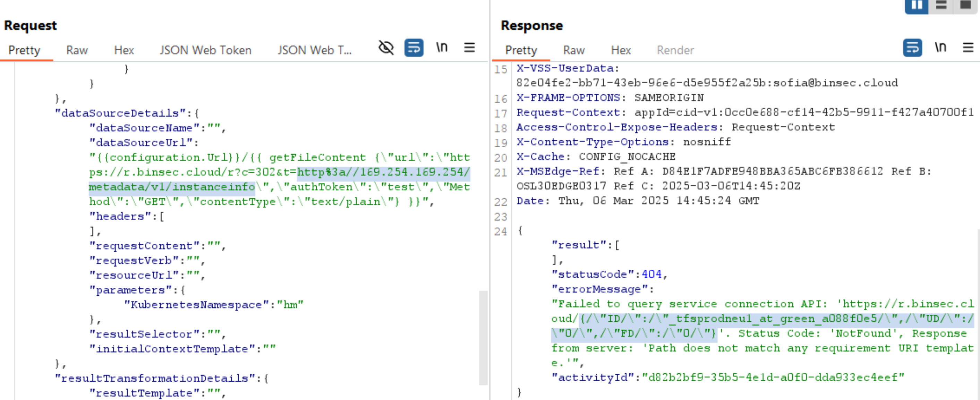Disable word wrap on the Response editor

(x=912, y=48)
